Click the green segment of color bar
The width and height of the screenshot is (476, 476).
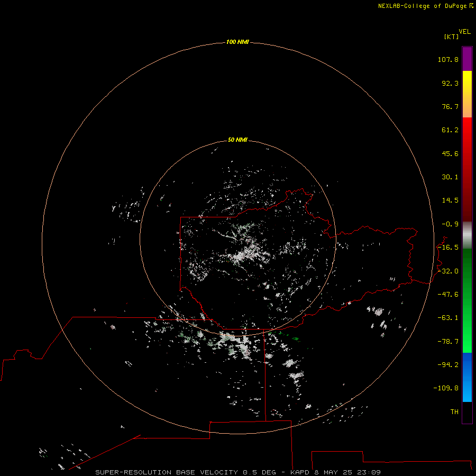(467, 300)
